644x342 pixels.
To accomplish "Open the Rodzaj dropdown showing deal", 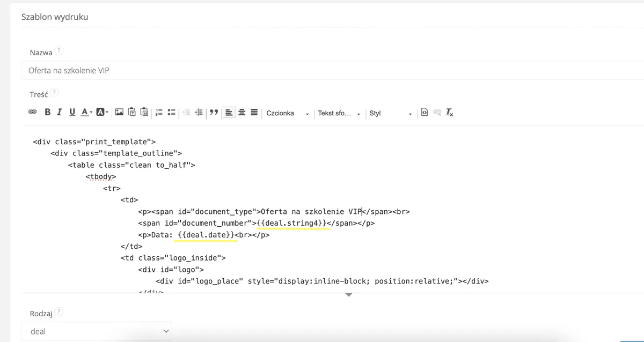I will (x=96, y=331).
